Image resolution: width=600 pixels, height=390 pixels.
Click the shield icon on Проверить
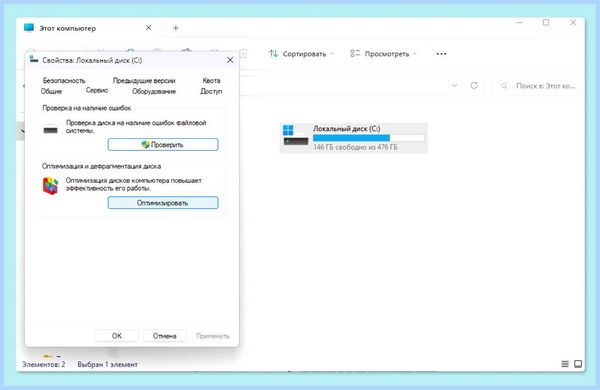146,145
